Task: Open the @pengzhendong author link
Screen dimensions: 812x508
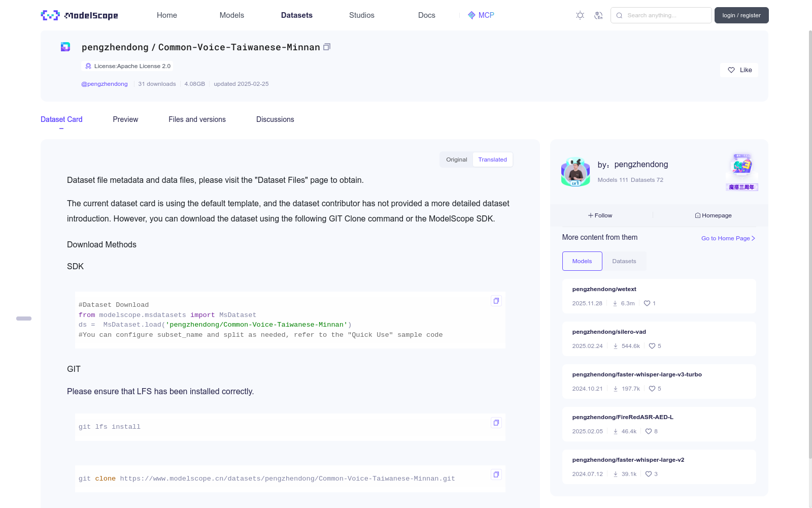Action: click(105, 84)
